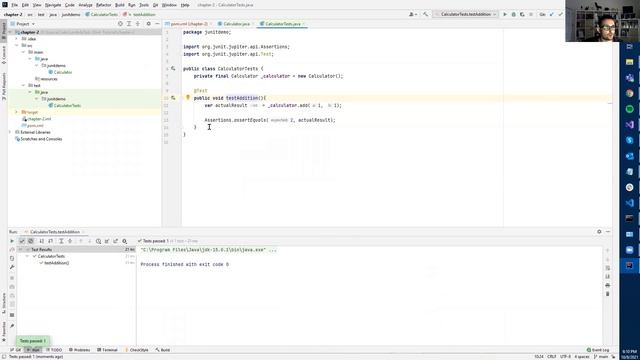640x360 pixels.
Task: Collapse all in Project panel
Action: click(138, 24)
